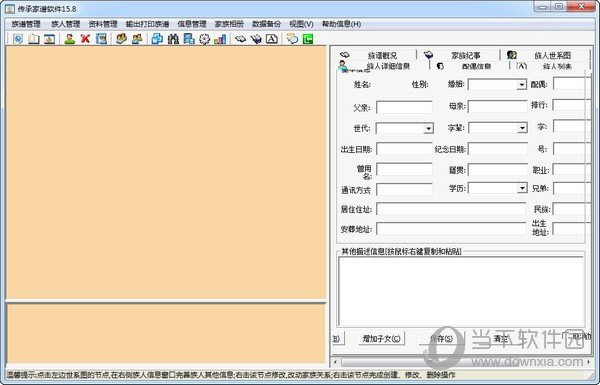Click the picture window toolbar icon
This screenshot has width=600, height=385.
49,39
